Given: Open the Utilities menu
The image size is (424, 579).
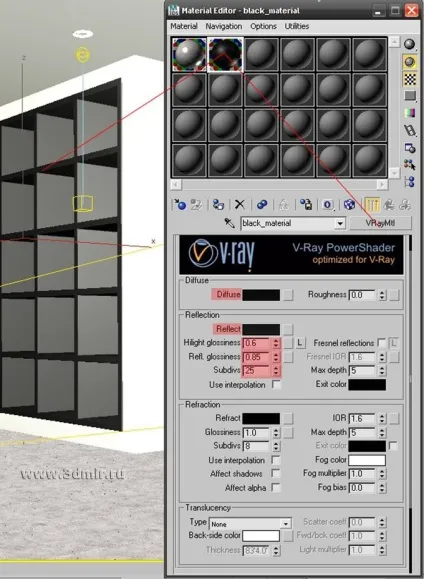Looking at the screenshot, I should coord(297,26).
